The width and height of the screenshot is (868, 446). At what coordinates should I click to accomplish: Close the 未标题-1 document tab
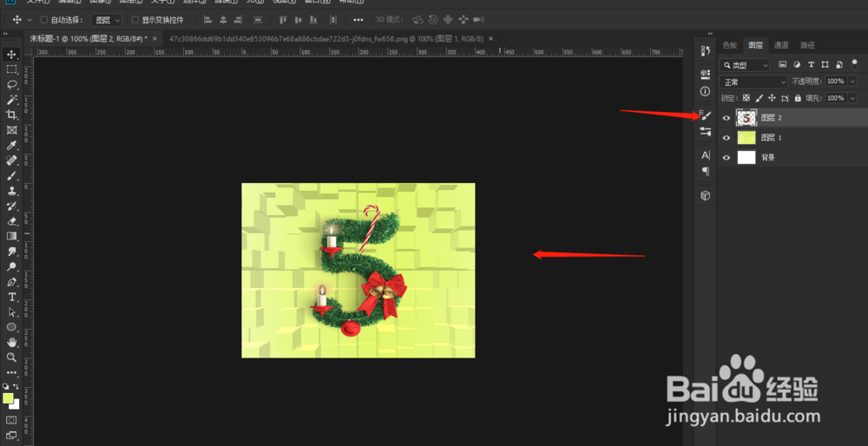point(155,39)
